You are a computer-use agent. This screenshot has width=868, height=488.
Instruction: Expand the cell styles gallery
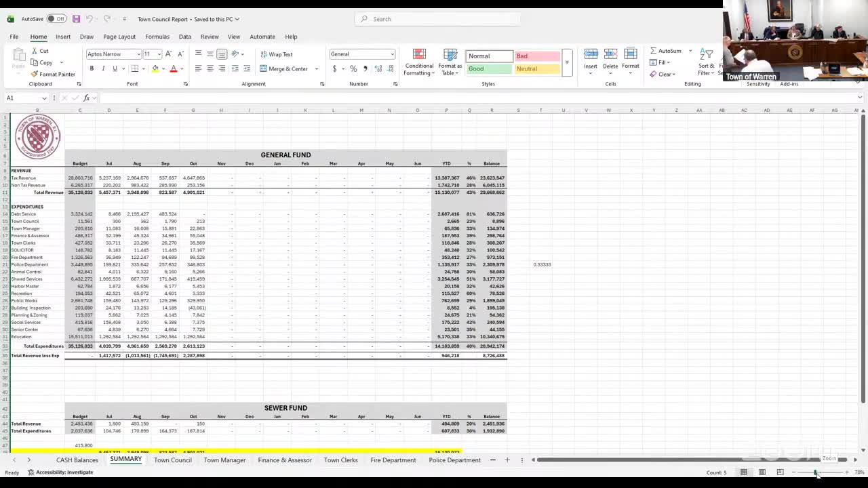point(566,62)
